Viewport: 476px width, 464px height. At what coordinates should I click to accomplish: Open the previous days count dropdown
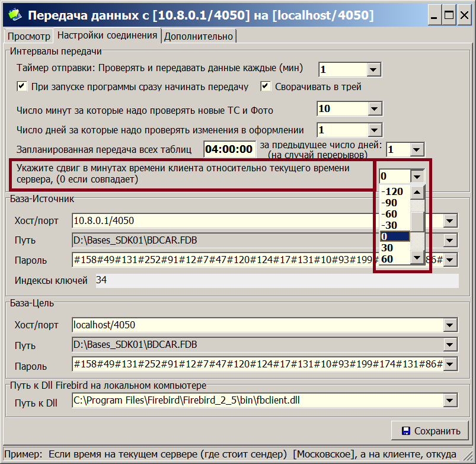pyautogui.click(x=417, y=150)
